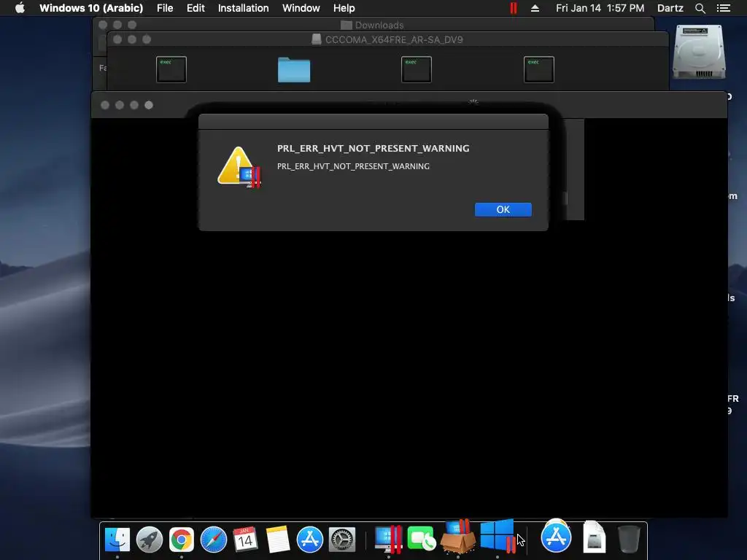Open Notes from the Dock
747x560 pixels.
pos(278,540)
